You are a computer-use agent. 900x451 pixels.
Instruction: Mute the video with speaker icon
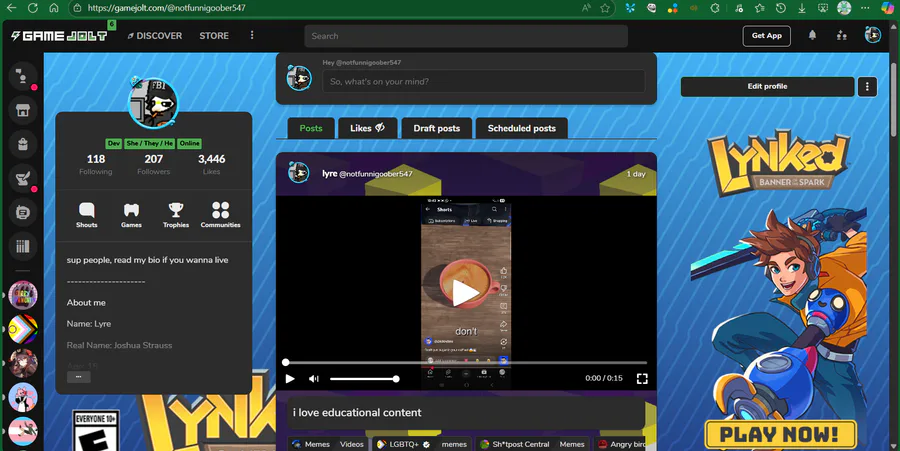(314, 379)
